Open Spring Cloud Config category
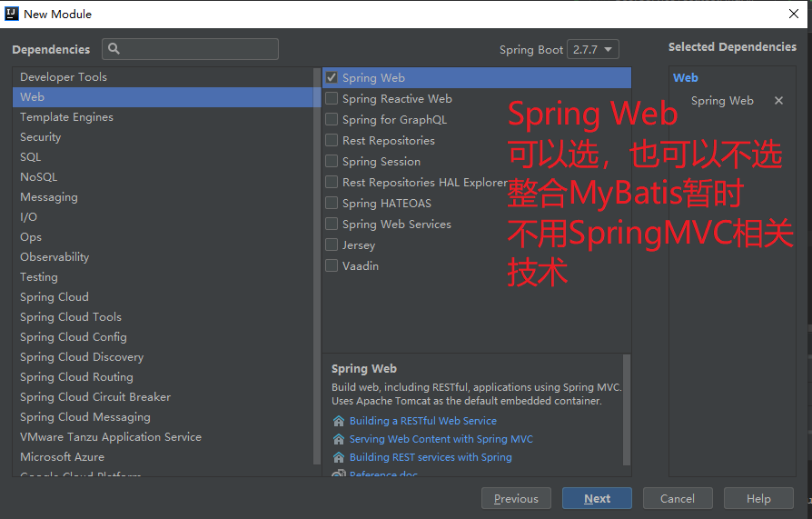 [163, 337]
